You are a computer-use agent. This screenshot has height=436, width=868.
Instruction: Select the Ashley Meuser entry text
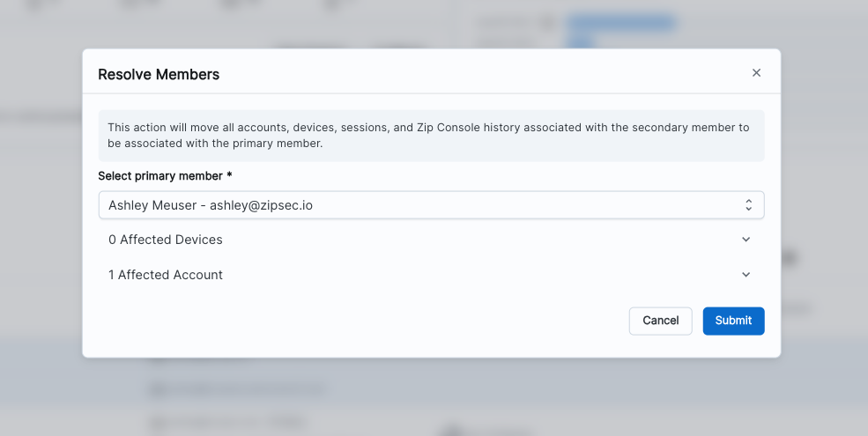coord(153,205)
